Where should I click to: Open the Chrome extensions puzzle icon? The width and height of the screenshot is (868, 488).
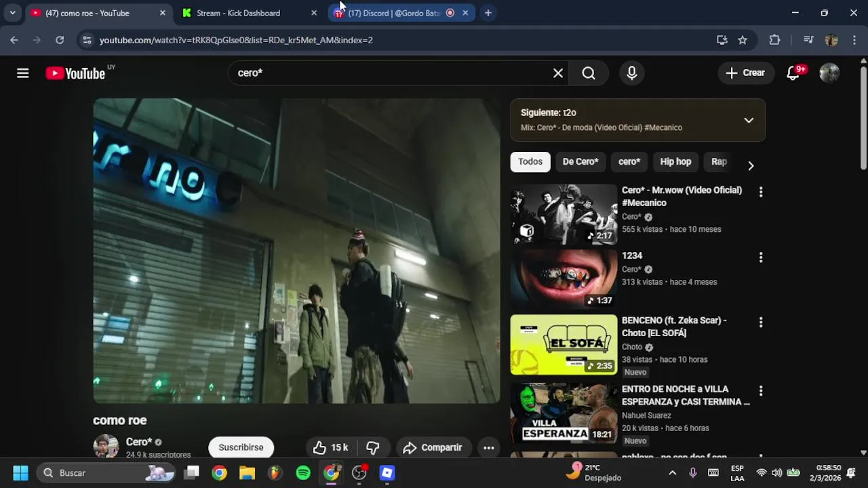[774, 40]
